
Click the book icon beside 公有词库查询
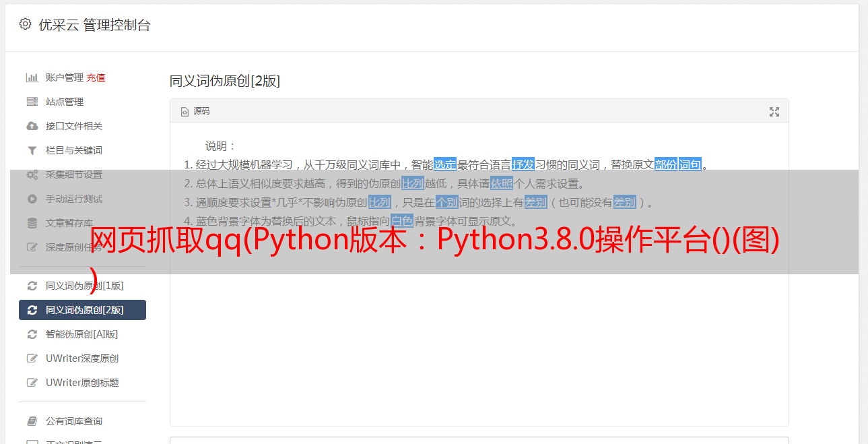[x=32, y=421]
